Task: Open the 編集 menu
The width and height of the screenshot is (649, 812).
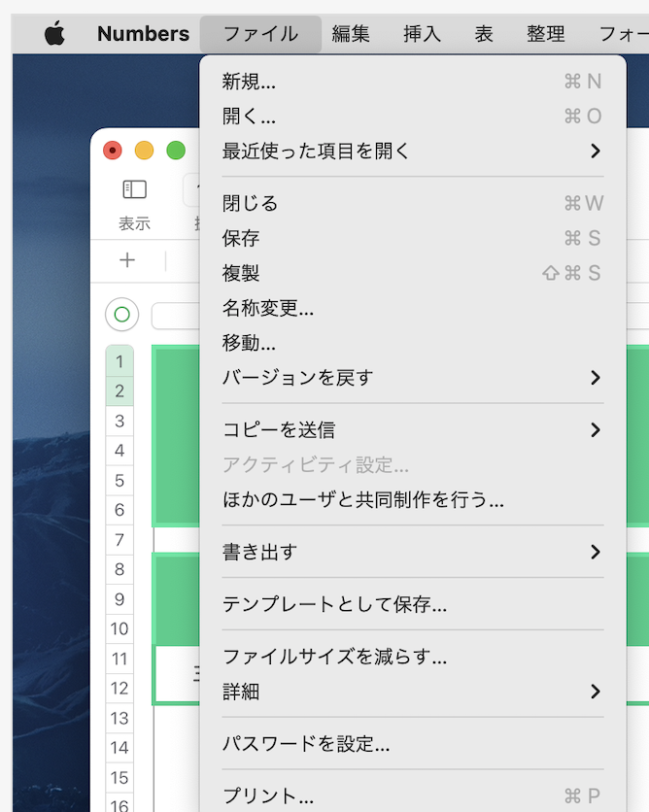Action: point(351,34)
